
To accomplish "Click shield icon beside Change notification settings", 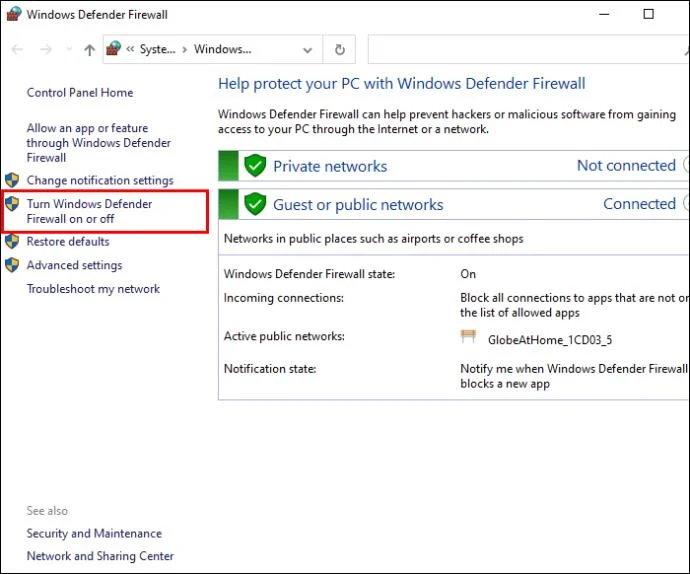I will point(12,180).
